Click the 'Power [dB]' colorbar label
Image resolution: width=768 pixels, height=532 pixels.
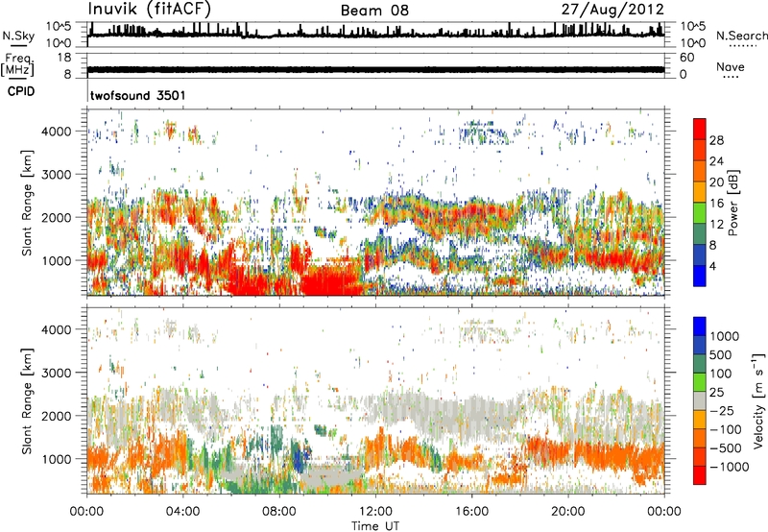coord(733,203)
